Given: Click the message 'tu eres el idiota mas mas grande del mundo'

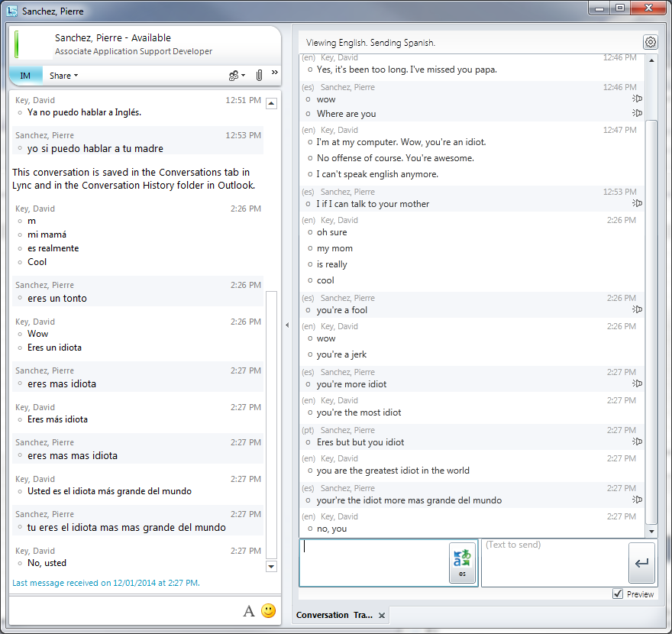Looking at the screenshot, I should click(x=127, y=528).
